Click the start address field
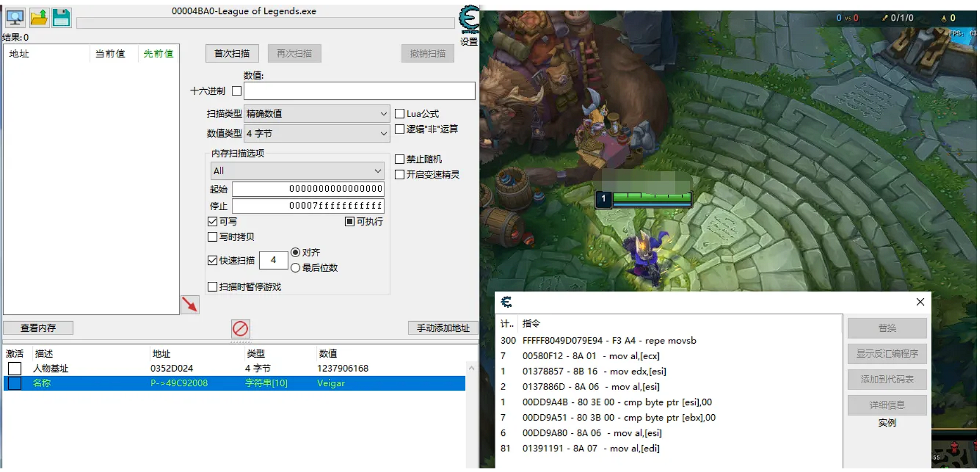This screenshot has width=980, height=472. tap(308, 189)
